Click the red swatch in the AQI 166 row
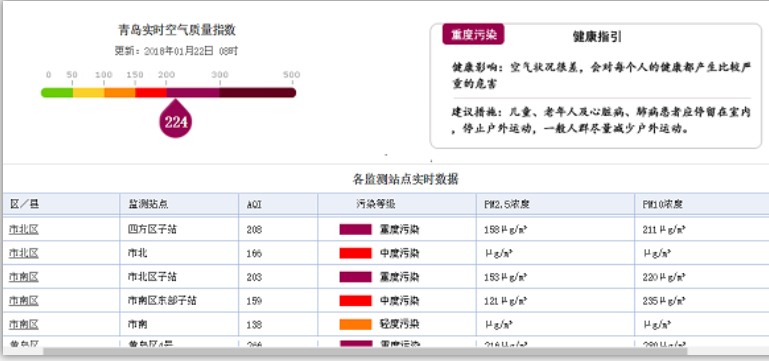This screenshot has width=769, height=361. pos(356,253)
